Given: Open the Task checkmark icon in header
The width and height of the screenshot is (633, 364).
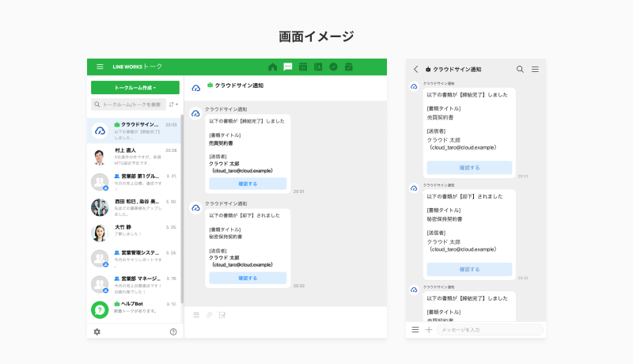Looking at the screenshot, I should point(333,66).
